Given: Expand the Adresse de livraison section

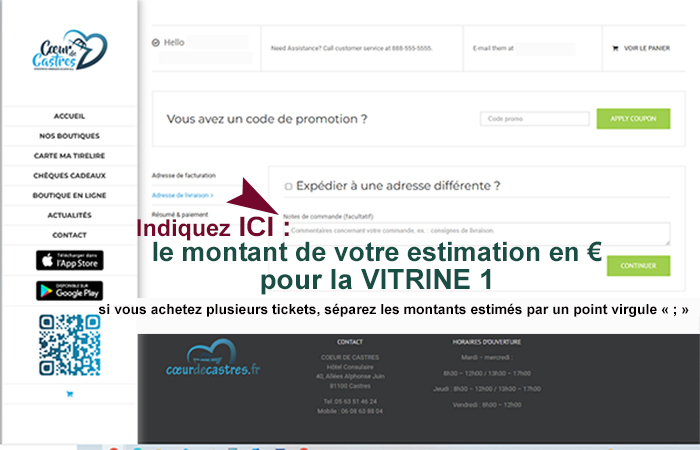Looking at the screenshot, I should [182, 195].
